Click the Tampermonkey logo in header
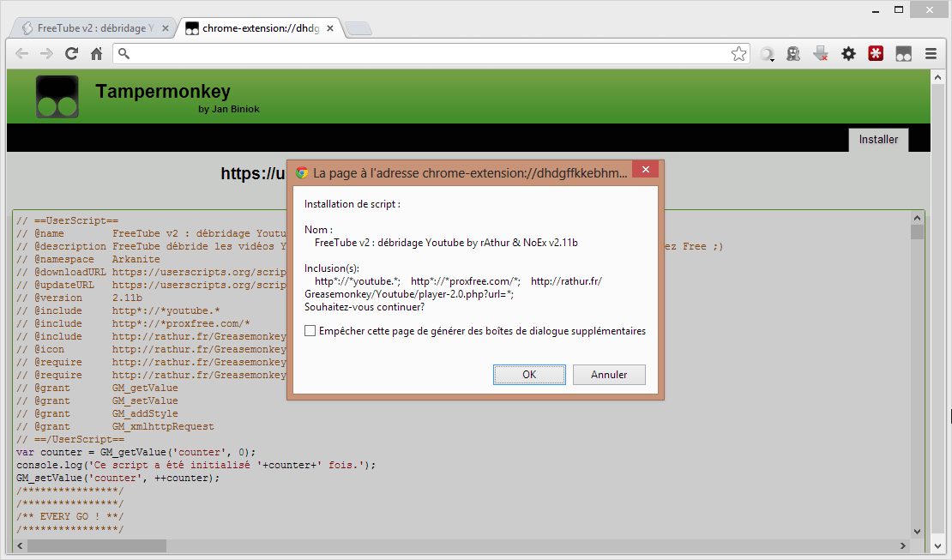Viewport: 952px width, 560px height. pyautogui.click(x=57, y=97)
